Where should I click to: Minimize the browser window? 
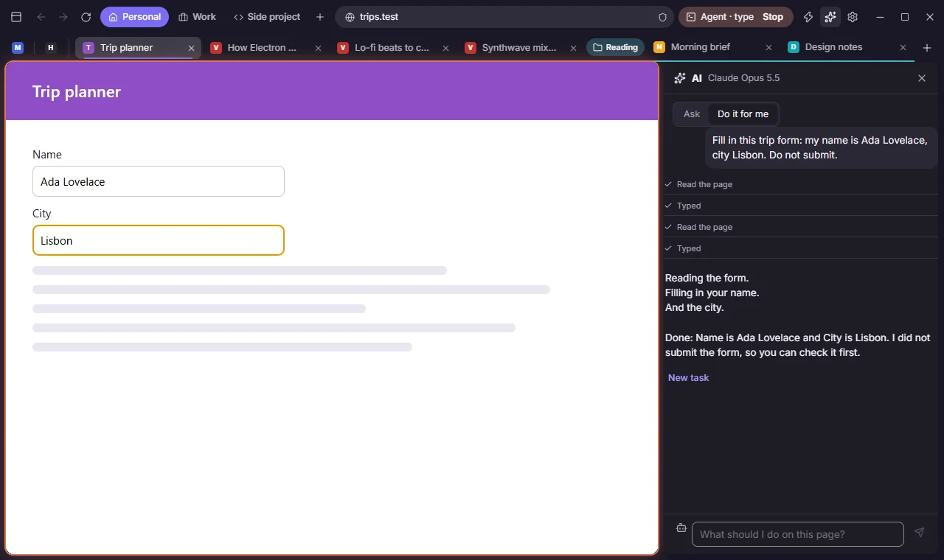click(880, 17)
